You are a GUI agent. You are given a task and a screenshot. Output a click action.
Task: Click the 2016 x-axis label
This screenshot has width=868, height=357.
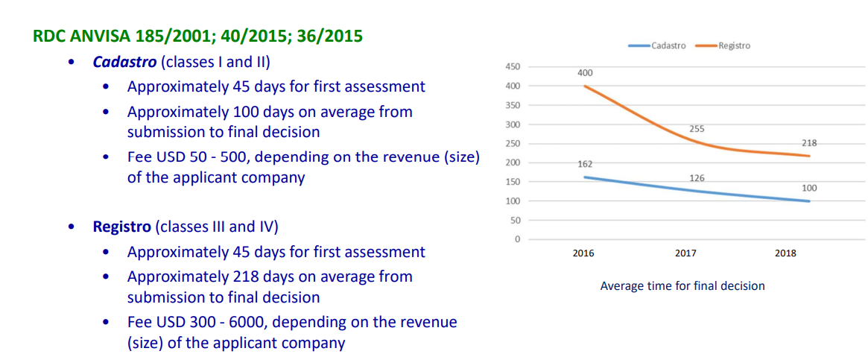(x=583, y=254)
